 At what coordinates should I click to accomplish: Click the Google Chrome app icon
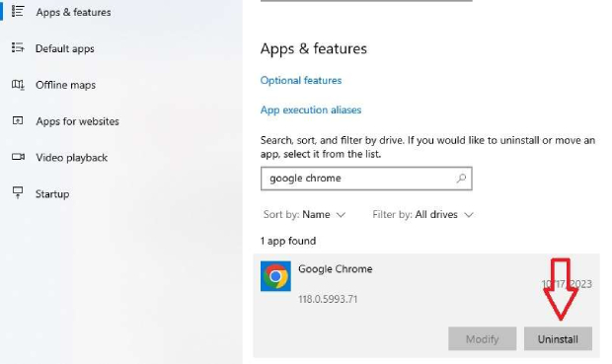275,276
